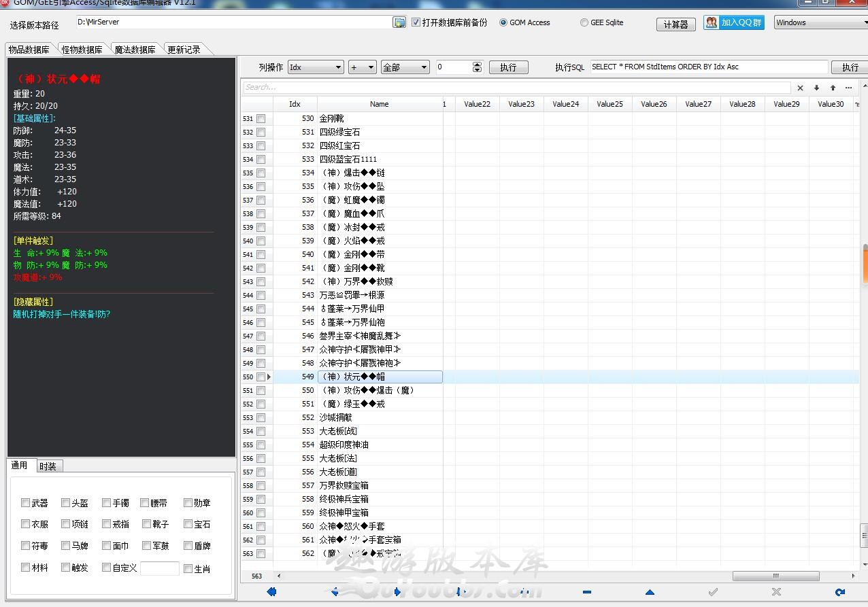Toggle 打开数据库前备份 checkbox
The image size is (868, 607).
click(x=416, y=22)
